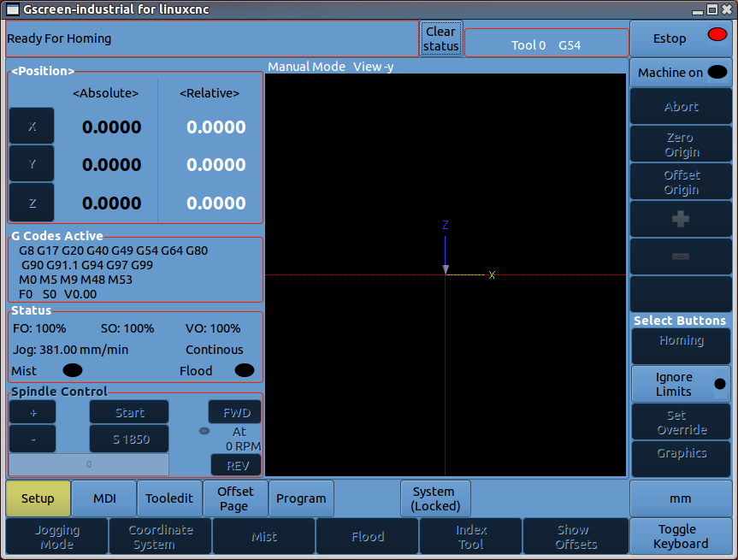Click the 'SO: 100%' spindle override text
Image resolution: width=738 pixels, height=560 pixels.
127,328
